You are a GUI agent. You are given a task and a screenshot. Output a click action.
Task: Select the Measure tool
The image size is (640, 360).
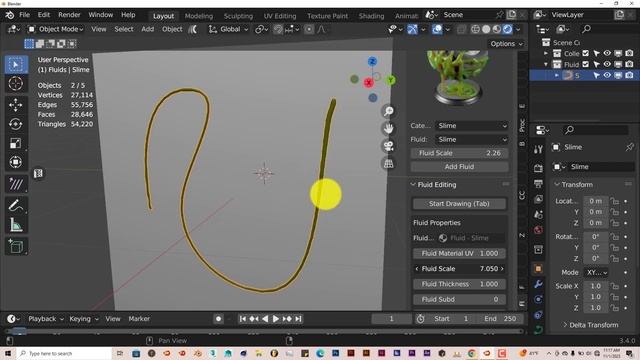tap(16, 225)
